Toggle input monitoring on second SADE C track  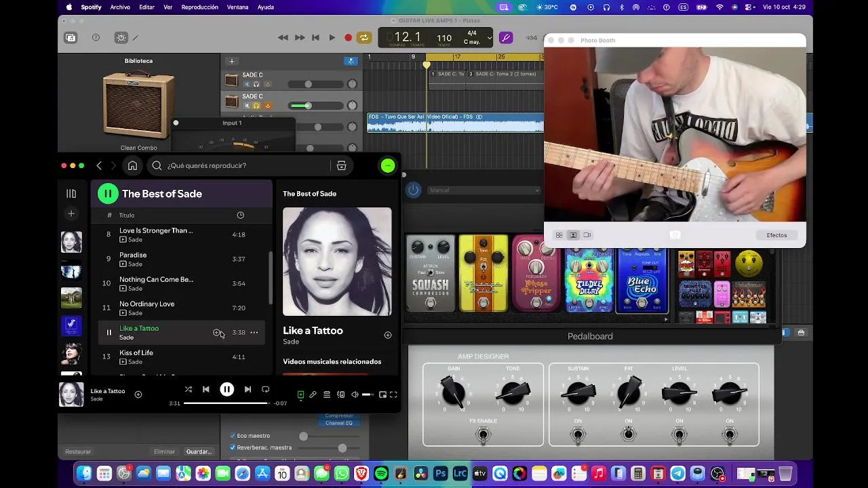click(x=267, y=106)
